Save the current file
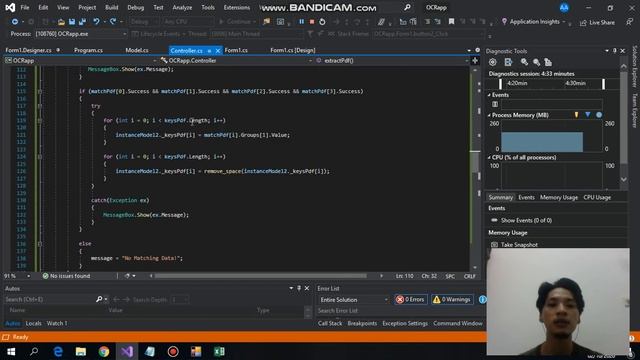640x360 pixels. point(72,22)
